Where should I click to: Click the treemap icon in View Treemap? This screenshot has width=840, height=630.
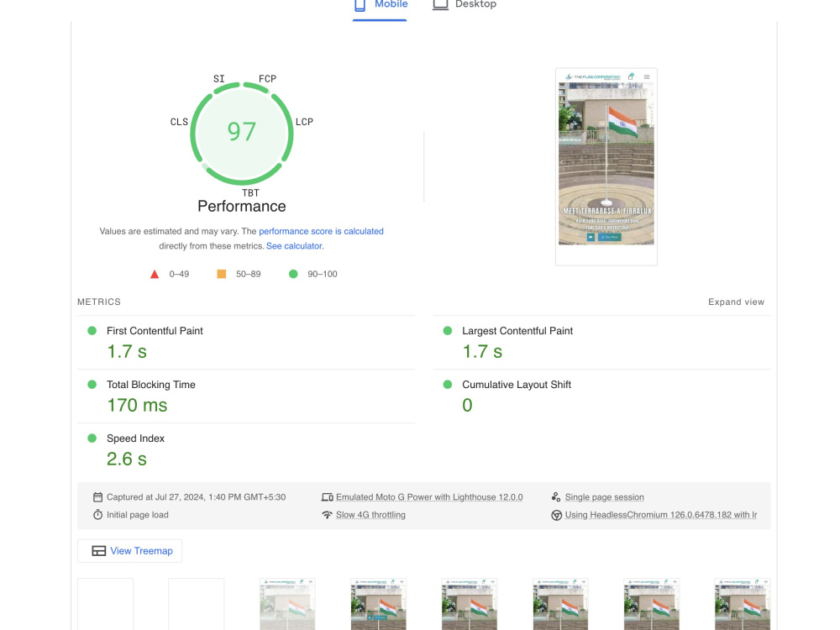coord(98,551)
